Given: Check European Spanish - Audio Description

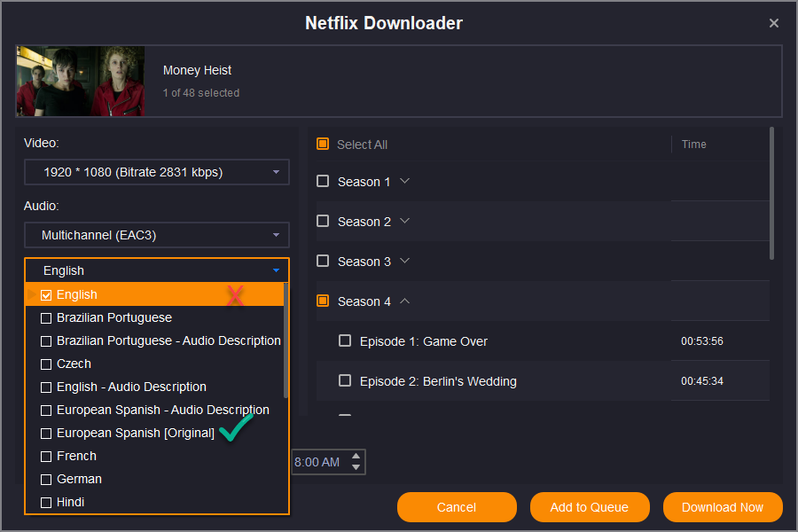Looking at the screenshot, I should 46,411.
